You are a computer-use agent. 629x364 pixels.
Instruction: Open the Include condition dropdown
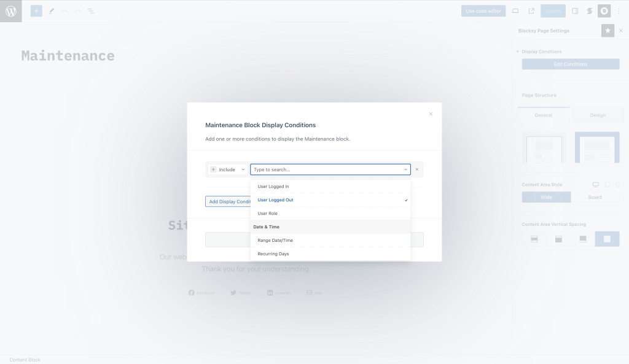227,169
